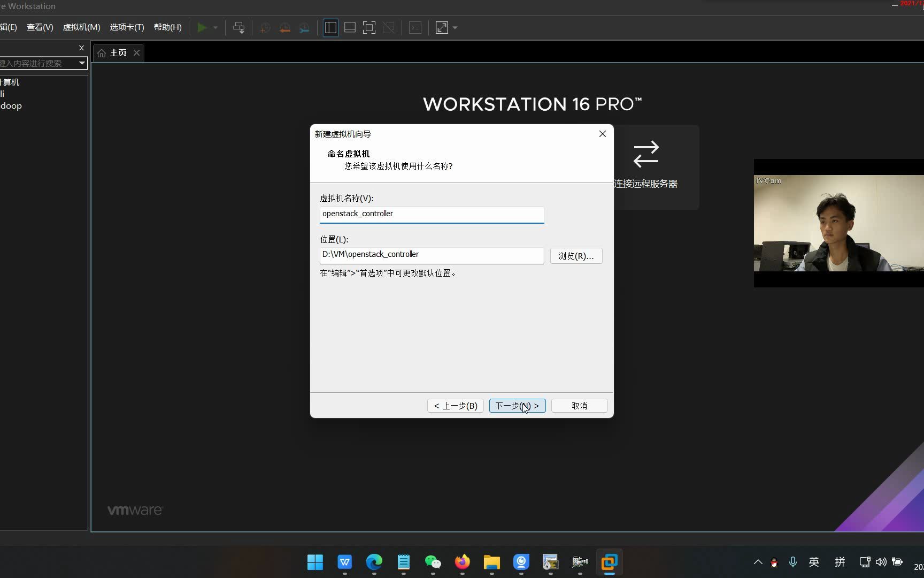Click the 下一步(N) next button
924x578 pixels.
517,406
